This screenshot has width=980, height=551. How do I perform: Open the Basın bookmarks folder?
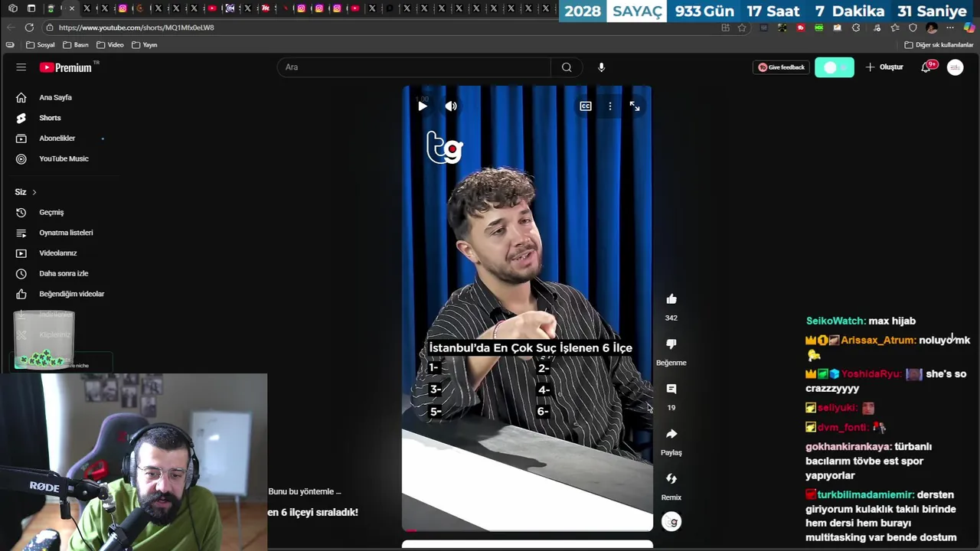click(x=76, y=45)
